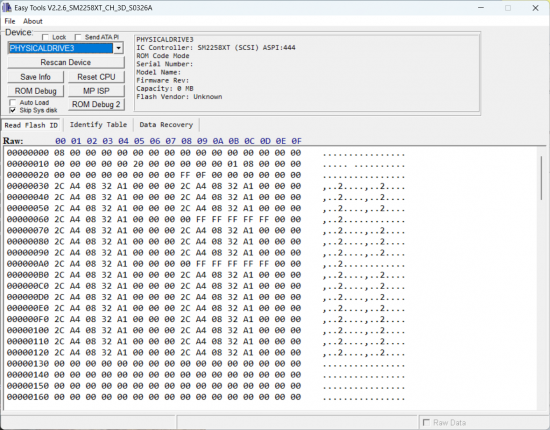
Task: Enable the Auto Load checkbox
Action: tap(13, 102)
